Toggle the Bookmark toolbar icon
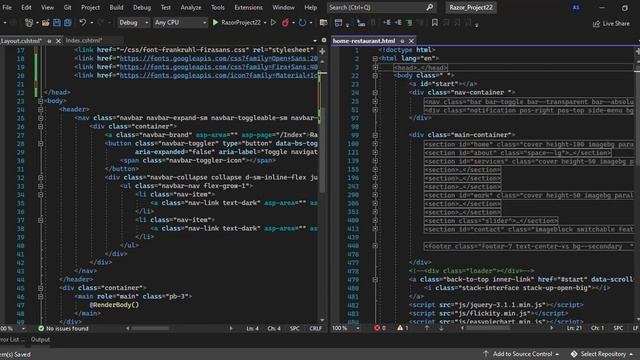640x360 pixels. pyautogui.click(x=435, y=23)
